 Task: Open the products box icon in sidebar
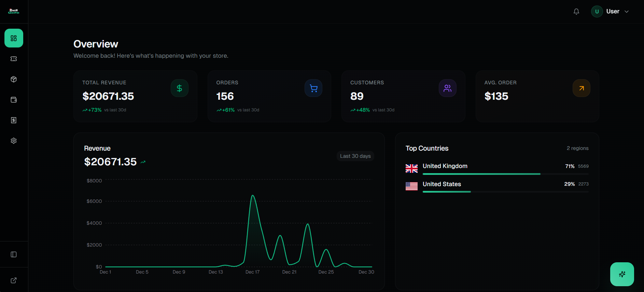click(14, 79)
